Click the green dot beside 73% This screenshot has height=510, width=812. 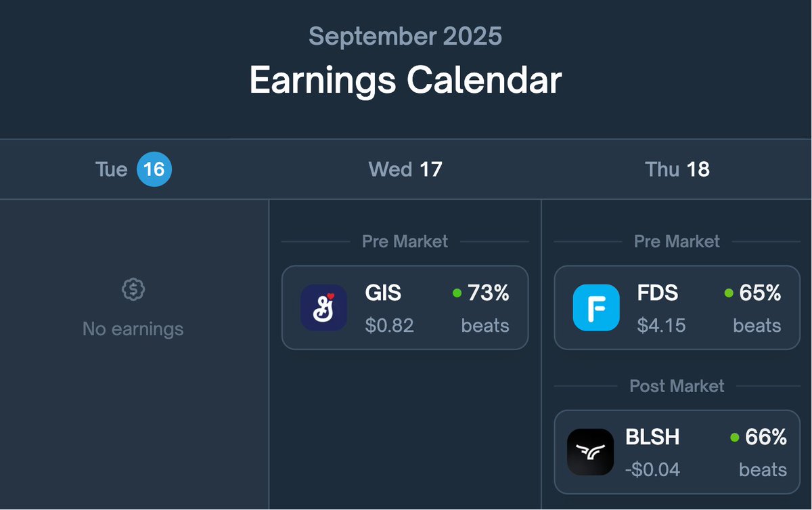(x=457, y=293)
